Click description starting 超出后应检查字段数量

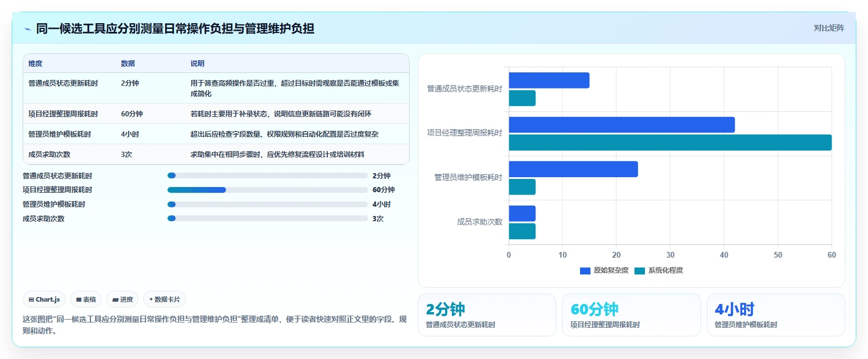(285, 134)
